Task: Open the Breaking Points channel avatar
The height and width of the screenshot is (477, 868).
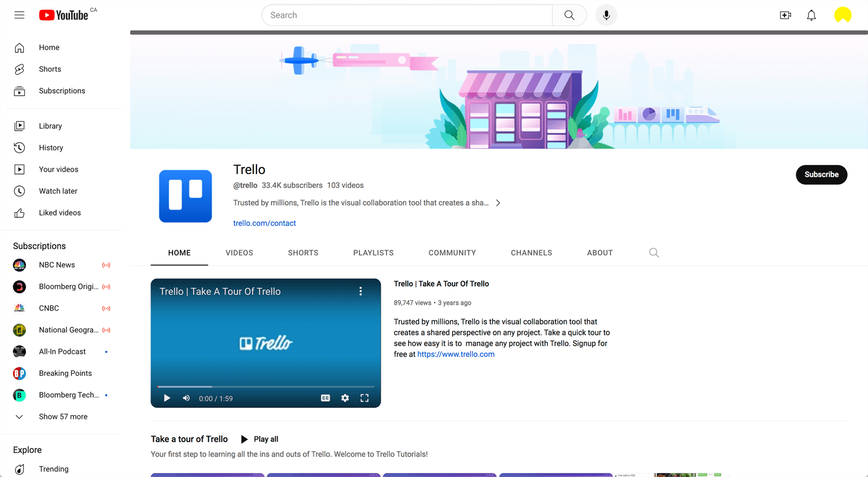Action: tap(20, 373)
